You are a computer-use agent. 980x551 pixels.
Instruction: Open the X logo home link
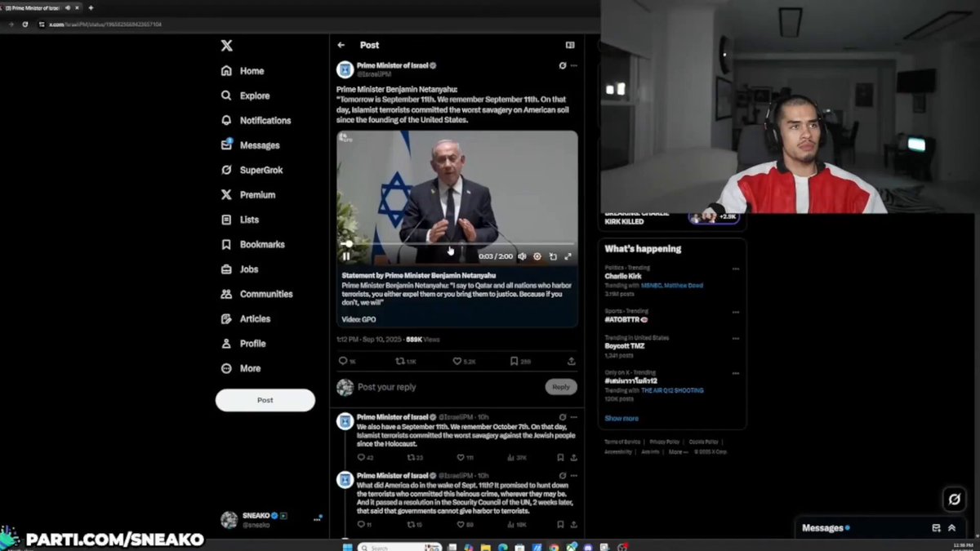[226, 46]
